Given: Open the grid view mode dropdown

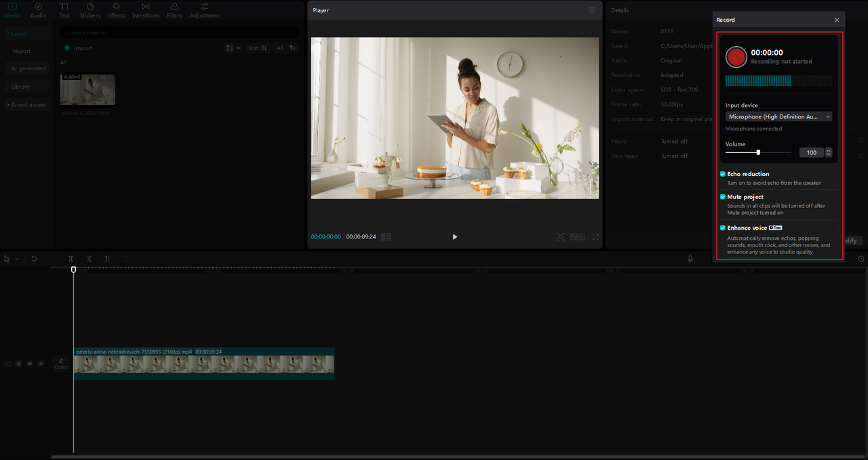Looking at the screenshot, I should tap(233, 48).
